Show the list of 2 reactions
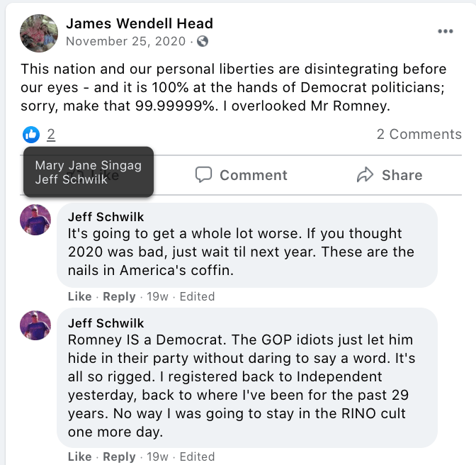Viewport: 476px width, 465px height. tap(51, 134)
